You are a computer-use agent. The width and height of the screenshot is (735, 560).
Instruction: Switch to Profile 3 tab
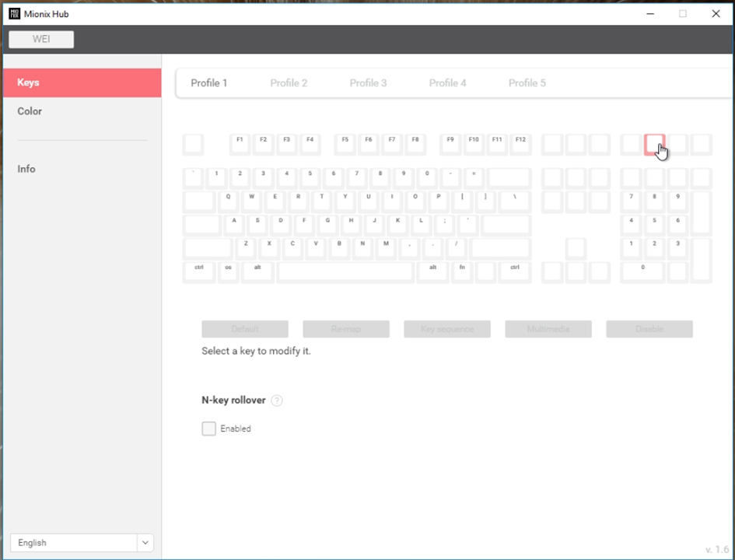[x=368, y=83]
